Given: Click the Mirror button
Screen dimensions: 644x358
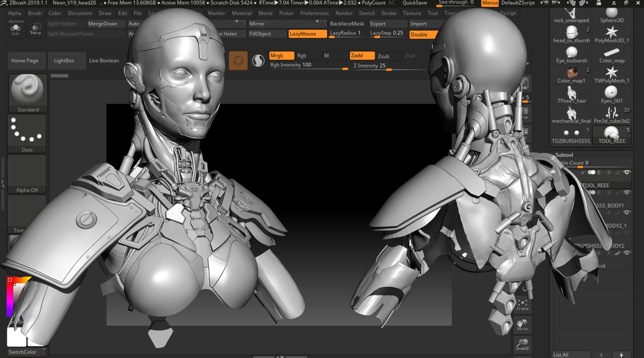Looking at the screenshot, I should coord(288,24).
